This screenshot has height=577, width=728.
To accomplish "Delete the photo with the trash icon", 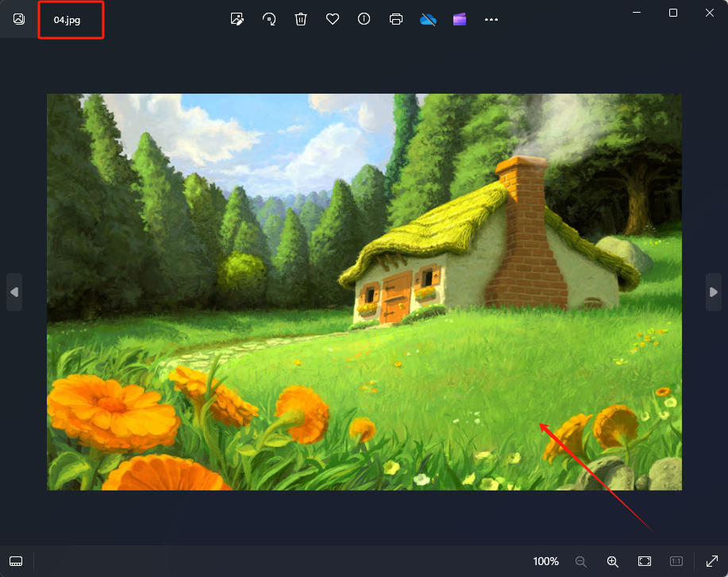I will tap(301, 19).
